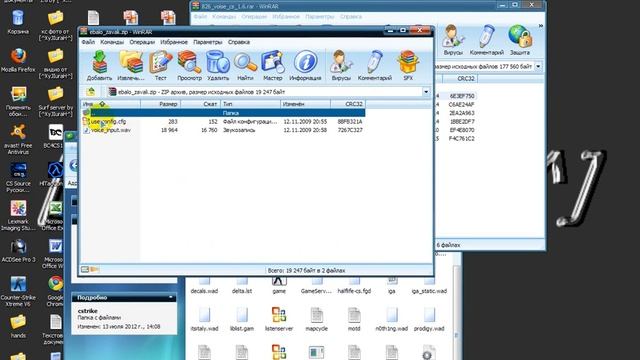Expand address dropdown in background WinRAR window
Viewport: 640px width, 360px height.
(x=538, y=66)
